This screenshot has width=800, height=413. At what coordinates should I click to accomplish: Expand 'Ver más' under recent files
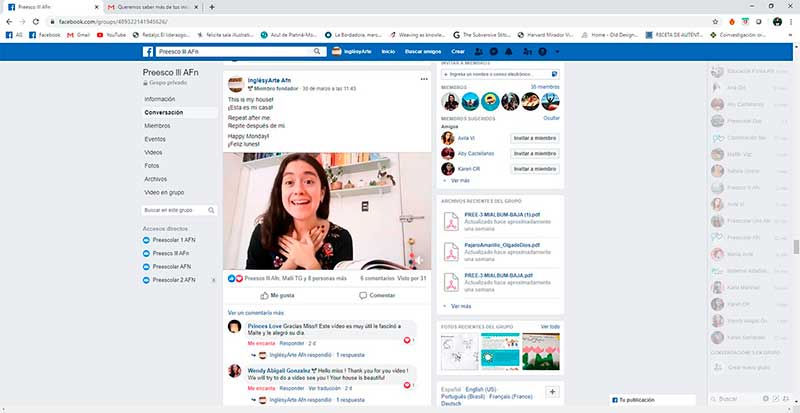coord(461,306)
